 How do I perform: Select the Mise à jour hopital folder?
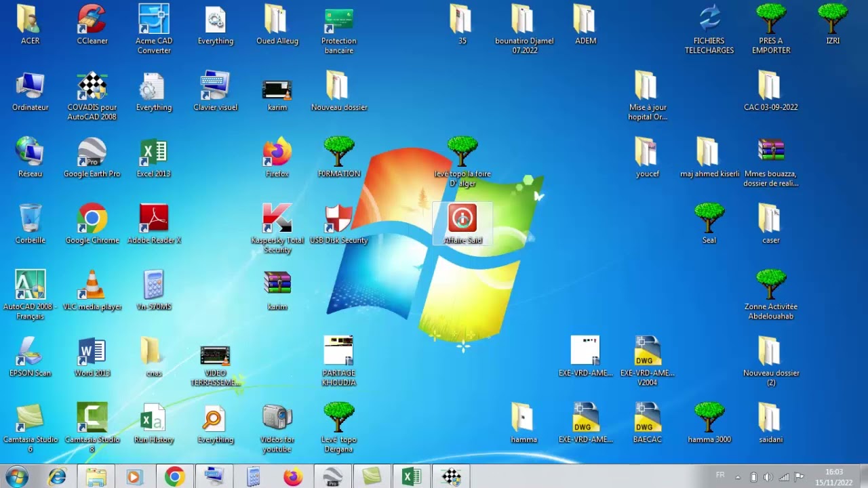click(x=648, y=96)
